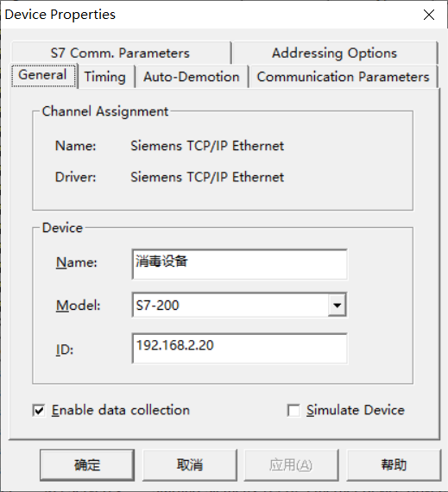Enable the Simulate Device checkbox
The height and width of the screenshot is (492, 448).
tap(293, 410)
